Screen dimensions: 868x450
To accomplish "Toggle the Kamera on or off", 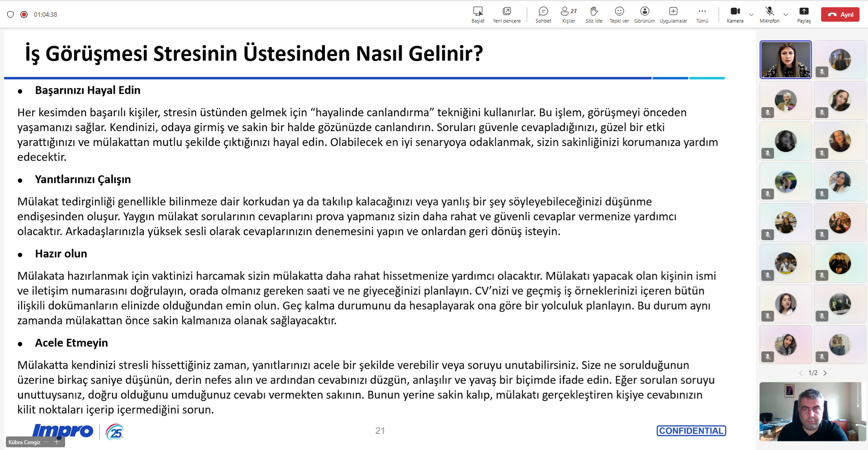I will (x=735, y=14).
